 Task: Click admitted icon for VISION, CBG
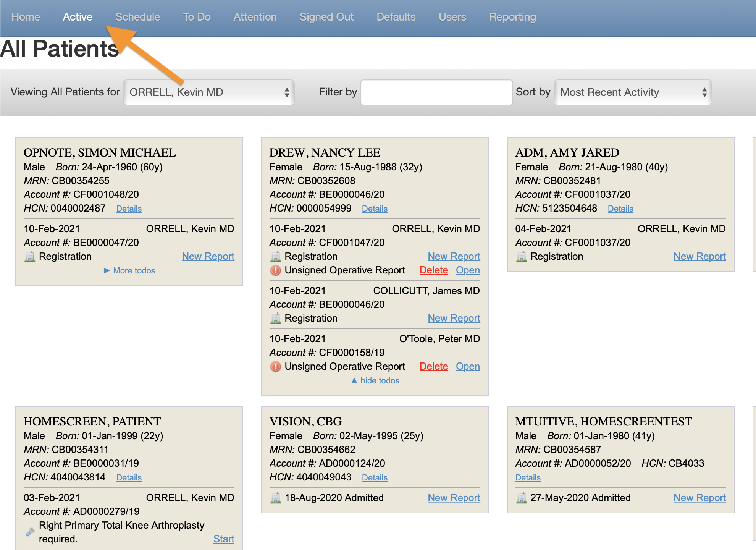pos(275,498)
